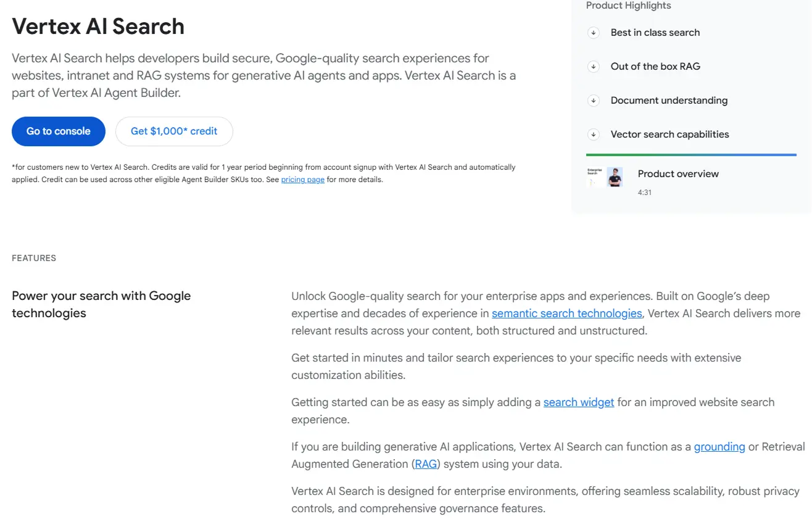This screenshot has height=519, width=812.
Task: Follow the semantic search technologies link
Action: (x=566, y=313)
